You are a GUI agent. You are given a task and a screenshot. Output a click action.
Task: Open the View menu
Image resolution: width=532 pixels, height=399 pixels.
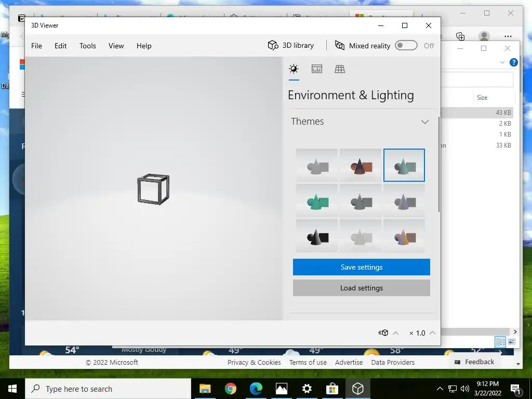[x=116, y=46]
